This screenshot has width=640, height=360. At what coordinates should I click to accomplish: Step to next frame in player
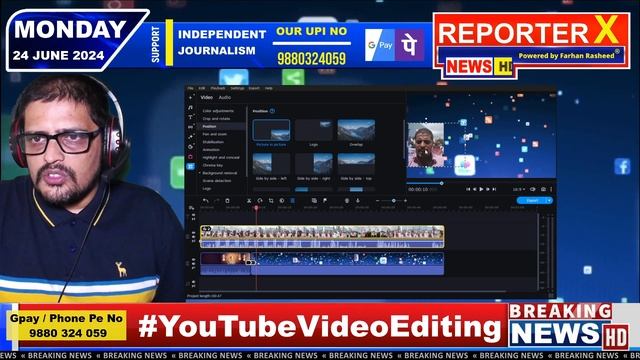point(488,189)
